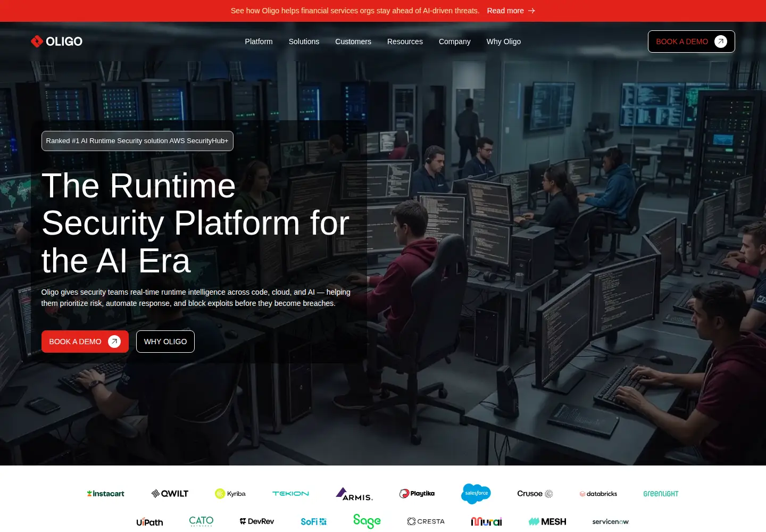The width and height of the screenshot is (766, 532).
Task: Click the AWS SecurityHub+ ranking badge
Action: coord(137,141)
